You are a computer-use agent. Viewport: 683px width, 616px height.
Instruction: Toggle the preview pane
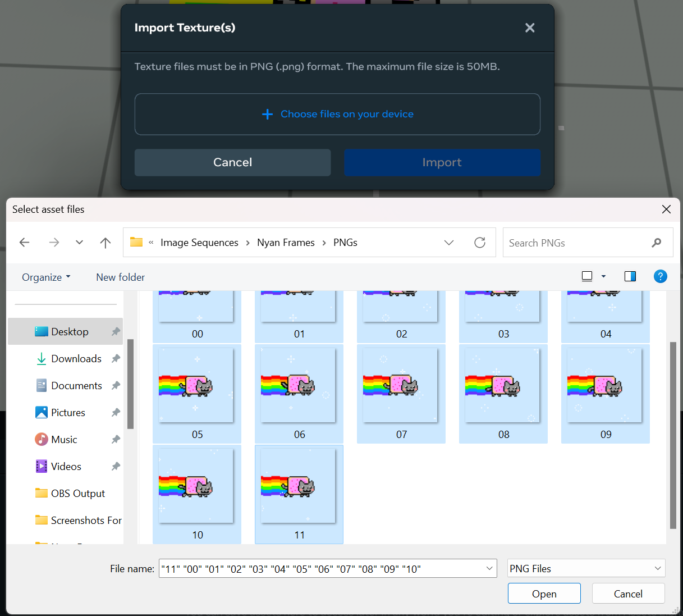tap(630, 276)
